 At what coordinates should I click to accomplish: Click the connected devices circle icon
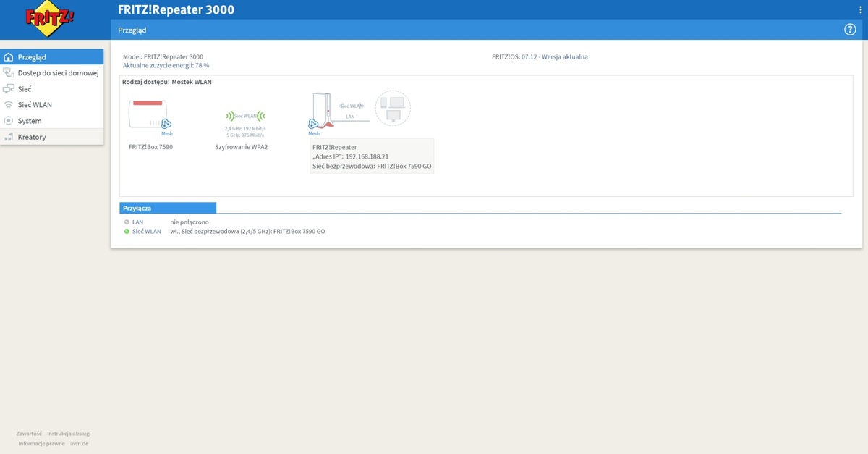(393, 108)
